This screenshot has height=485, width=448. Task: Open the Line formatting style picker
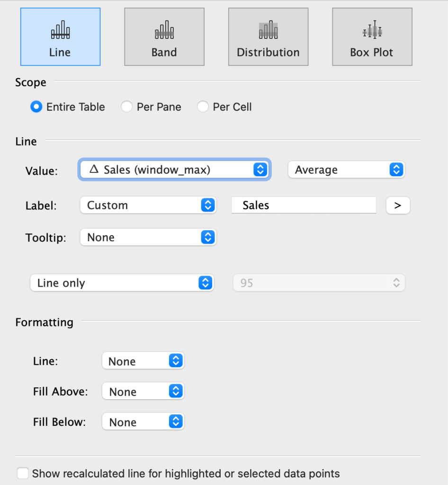[x=143, y=361]
